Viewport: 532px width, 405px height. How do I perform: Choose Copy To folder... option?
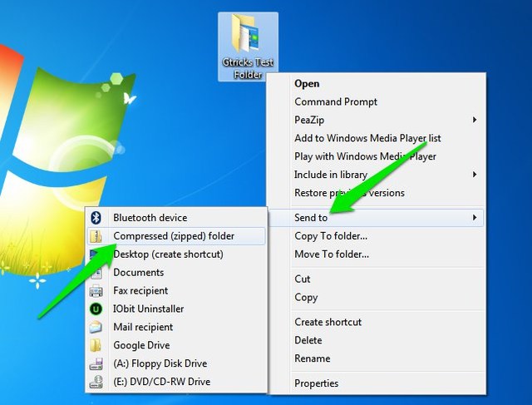377,236
